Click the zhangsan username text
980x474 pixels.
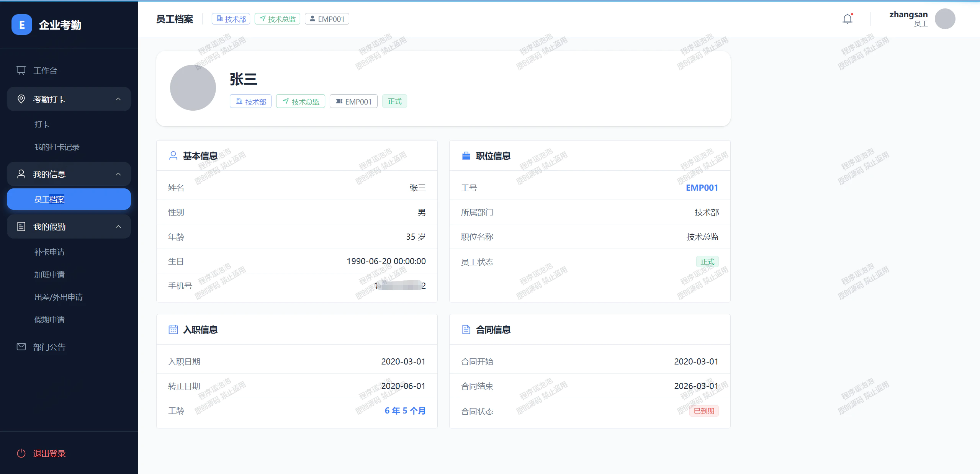tap(908, 15)
